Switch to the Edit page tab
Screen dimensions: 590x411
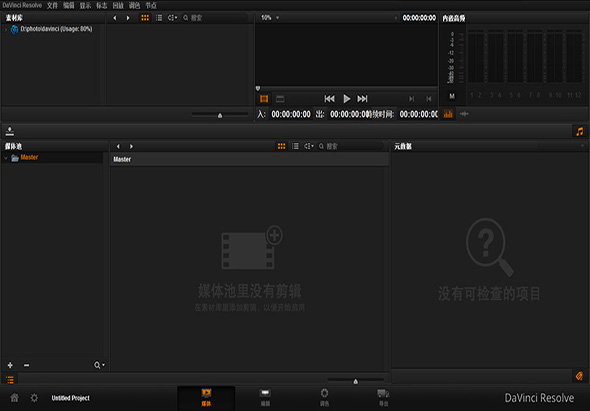(265, 397)
